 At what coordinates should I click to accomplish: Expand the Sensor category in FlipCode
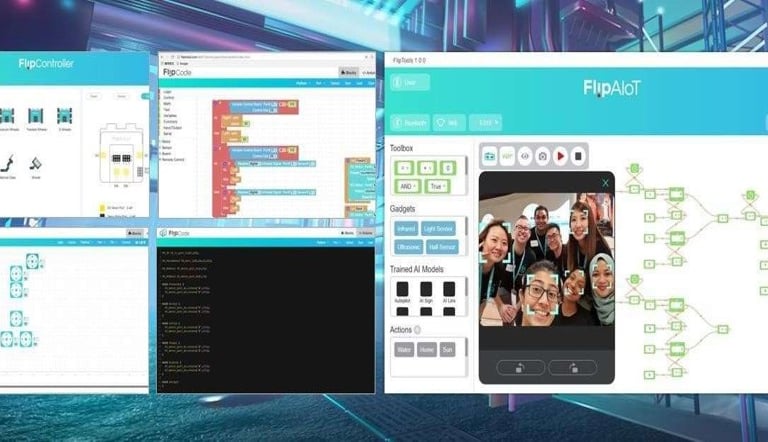[167, 147]
